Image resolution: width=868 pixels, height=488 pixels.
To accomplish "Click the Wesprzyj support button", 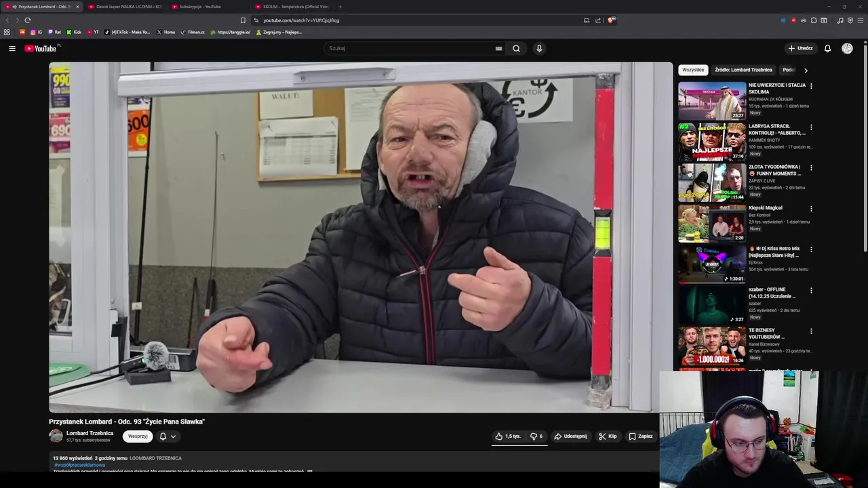I will [138, 436].
